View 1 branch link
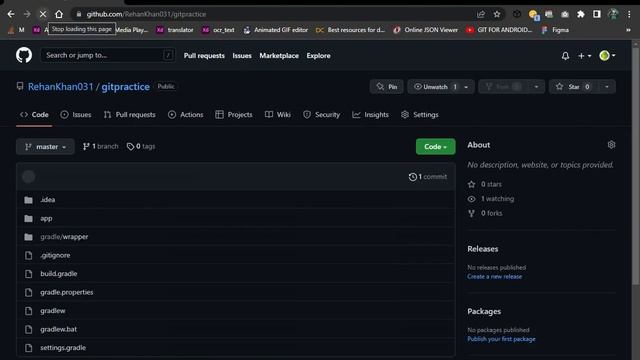Screen dimensions: 640x360 click(100, 146)
